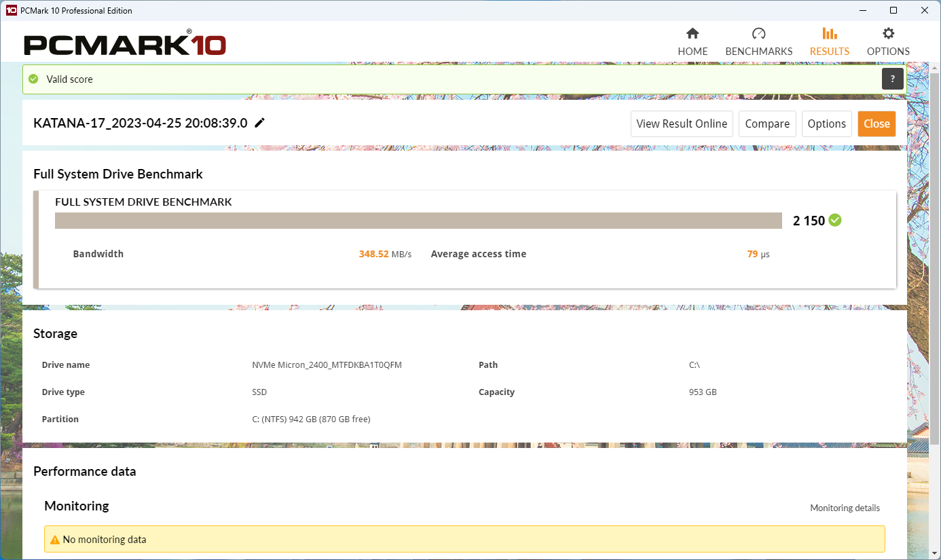Image resolution: width=941 pixels, height=560 pixels.
Task: Click View Result Online button
Action: (x=682, y=124)
